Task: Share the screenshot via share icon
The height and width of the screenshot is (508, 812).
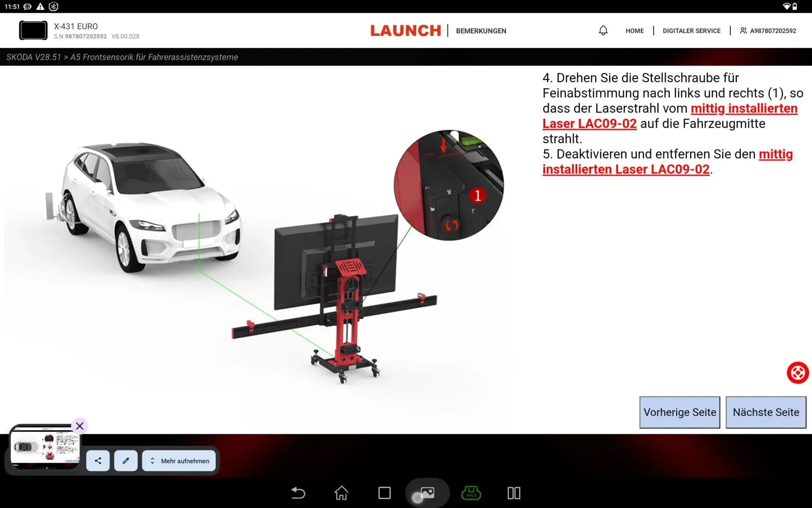Action: pos(98,461)
